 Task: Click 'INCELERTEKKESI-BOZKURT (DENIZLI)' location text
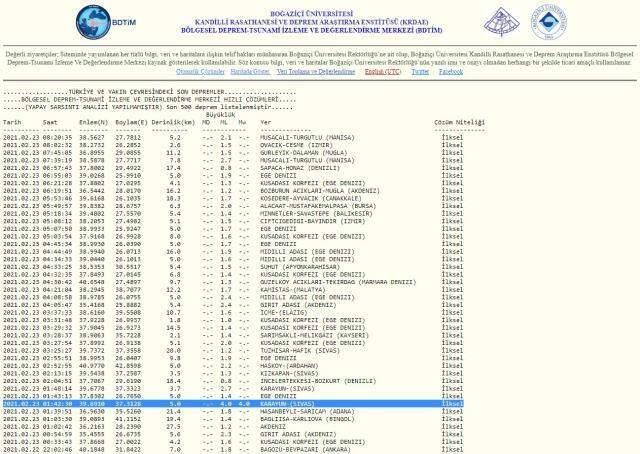click(x=318, y=381)
